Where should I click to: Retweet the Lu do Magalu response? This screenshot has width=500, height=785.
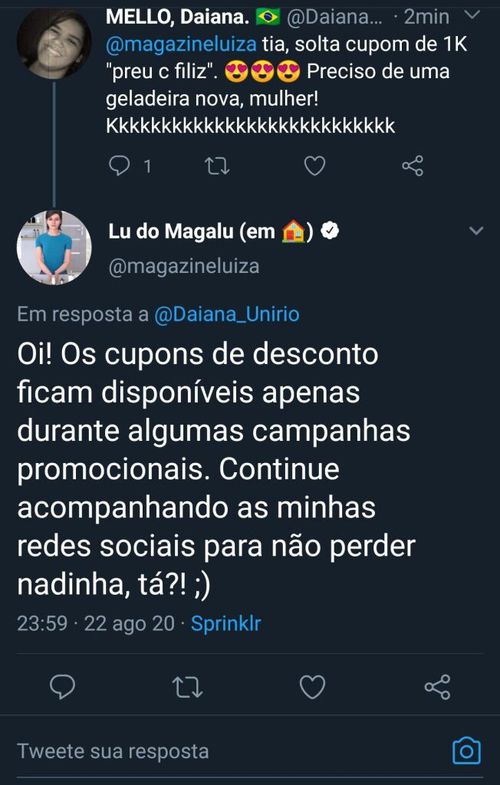pyautogui.click(x=188, y=687)
